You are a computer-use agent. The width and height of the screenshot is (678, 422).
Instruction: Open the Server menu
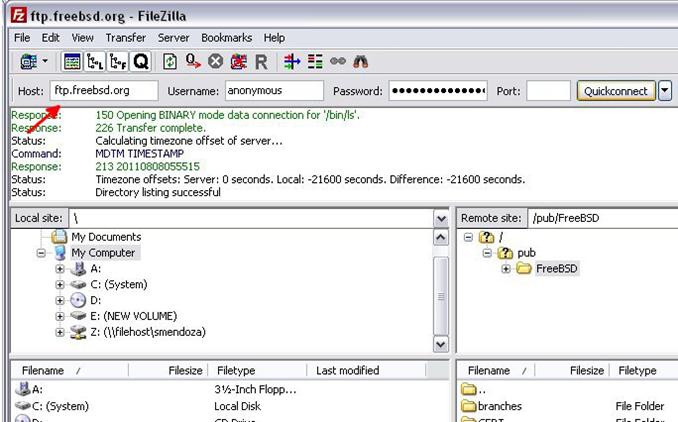coord(173,38)
